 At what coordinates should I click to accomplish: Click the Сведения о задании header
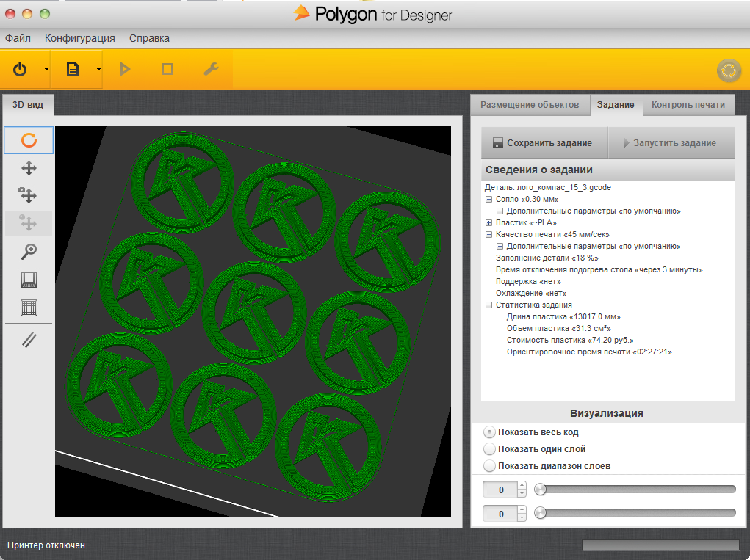608,170
